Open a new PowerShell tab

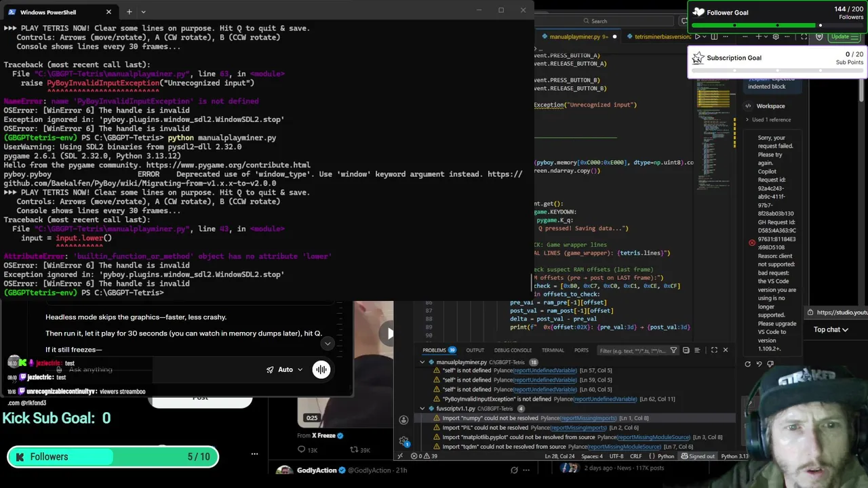[x=129, y=12]
